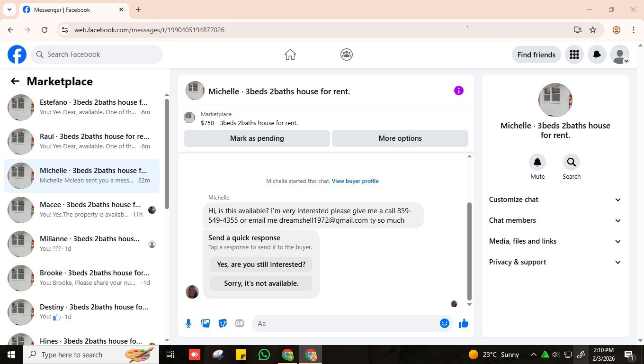Select Michelle's conversation in the list
The height and width of the screenshot is (364, 644).
pyautogui.click(x=81, y=175)
